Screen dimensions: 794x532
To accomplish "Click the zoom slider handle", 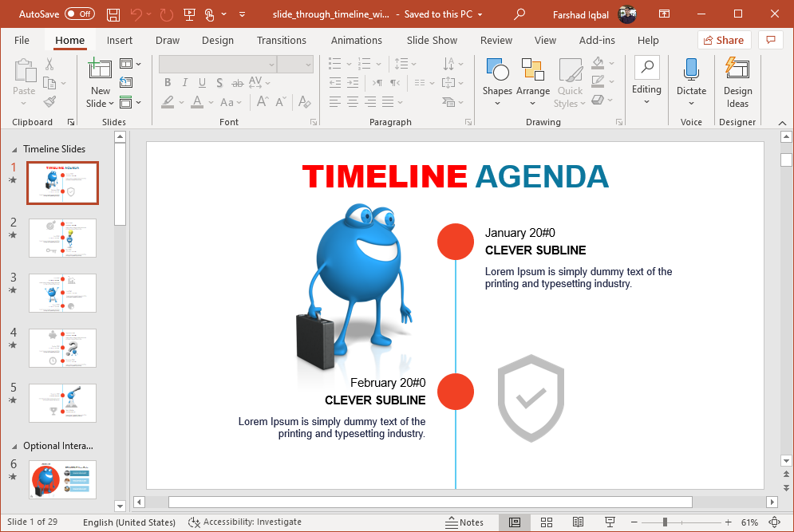I will 665,522.
